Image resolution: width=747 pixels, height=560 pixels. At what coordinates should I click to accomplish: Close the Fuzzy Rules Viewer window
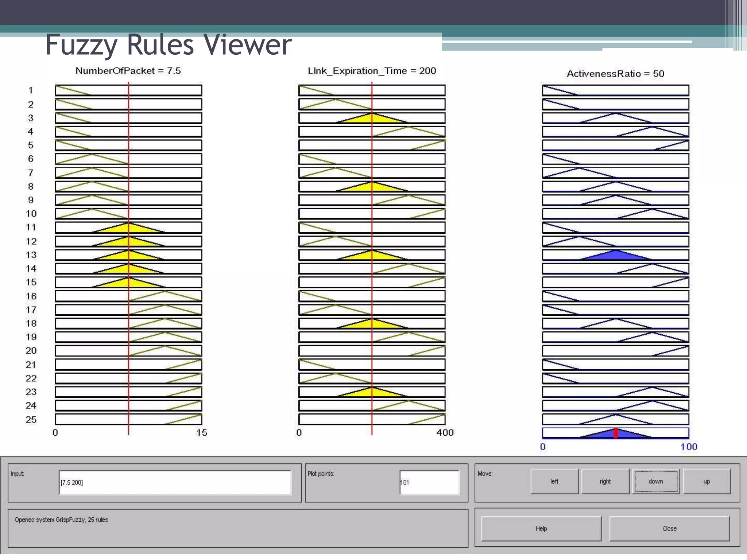[669, 528]
